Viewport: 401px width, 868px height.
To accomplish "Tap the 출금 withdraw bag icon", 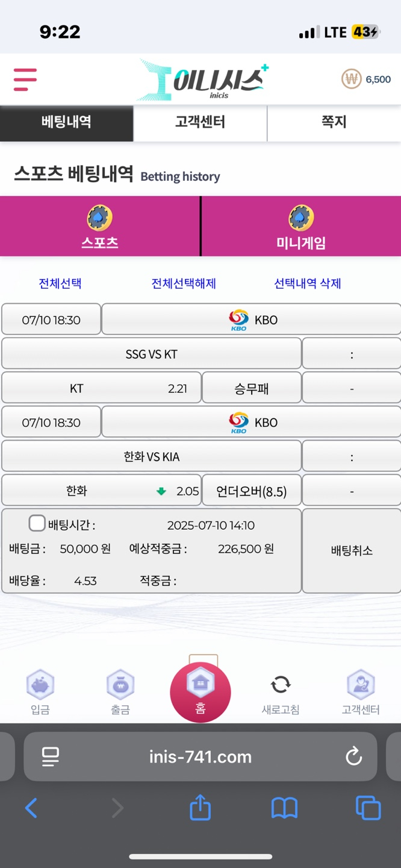I will tap(120, 685).
